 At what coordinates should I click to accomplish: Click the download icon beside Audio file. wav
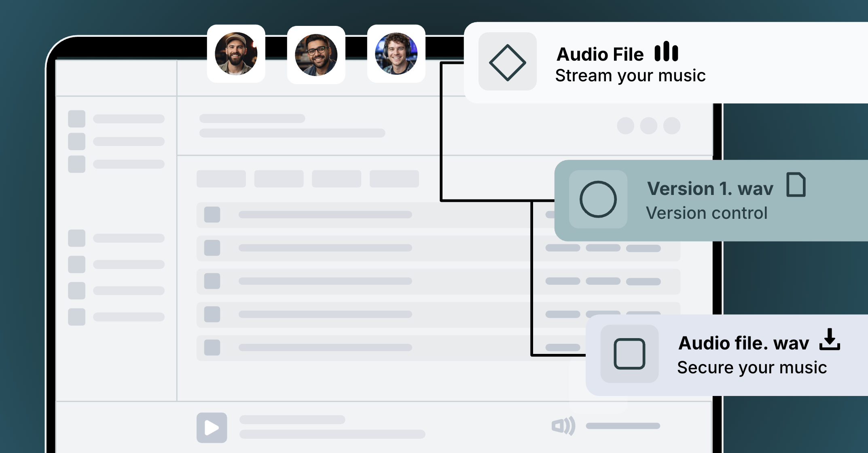[830, 340]
